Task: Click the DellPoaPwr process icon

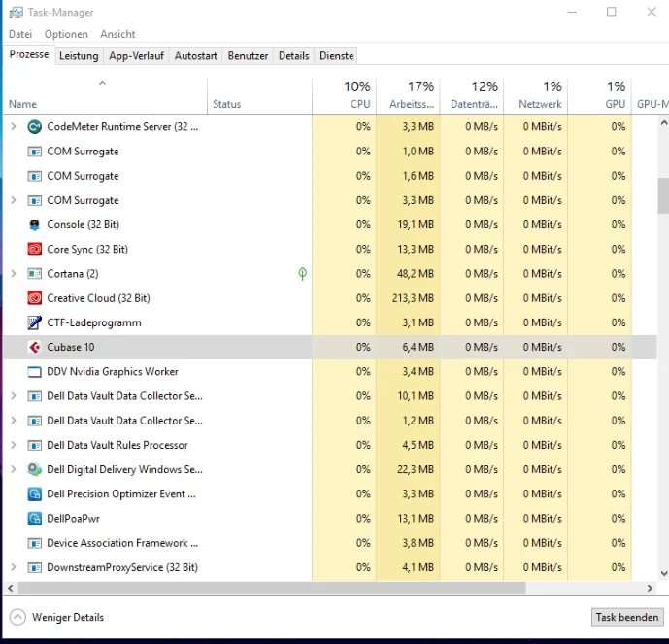Action: 35,519
